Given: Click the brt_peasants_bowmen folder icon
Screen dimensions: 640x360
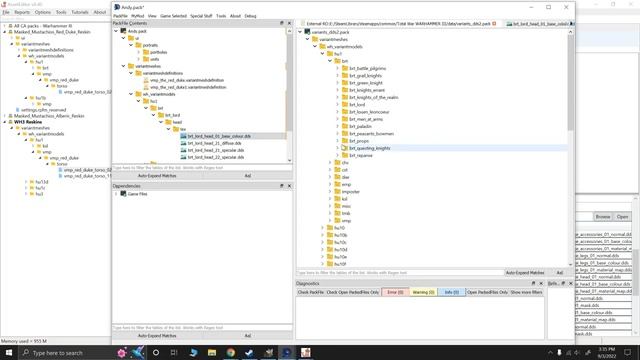Looking at the screenshot, I should tap(345, 133).
